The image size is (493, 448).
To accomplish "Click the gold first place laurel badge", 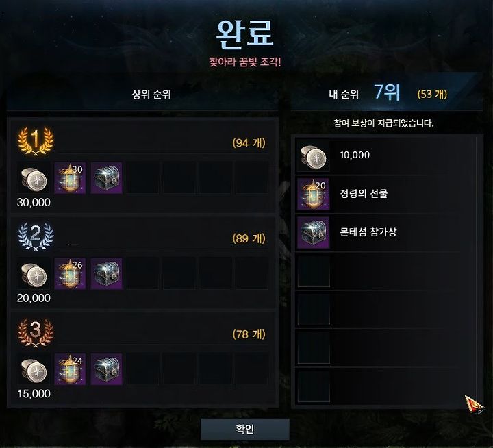I will coord(36,140).
